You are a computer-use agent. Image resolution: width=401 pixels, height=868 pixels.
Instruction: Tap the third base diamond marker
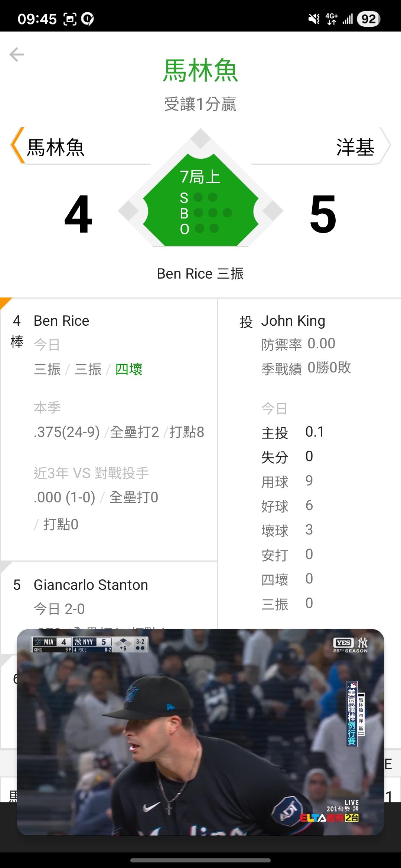[x=128, y=211]
